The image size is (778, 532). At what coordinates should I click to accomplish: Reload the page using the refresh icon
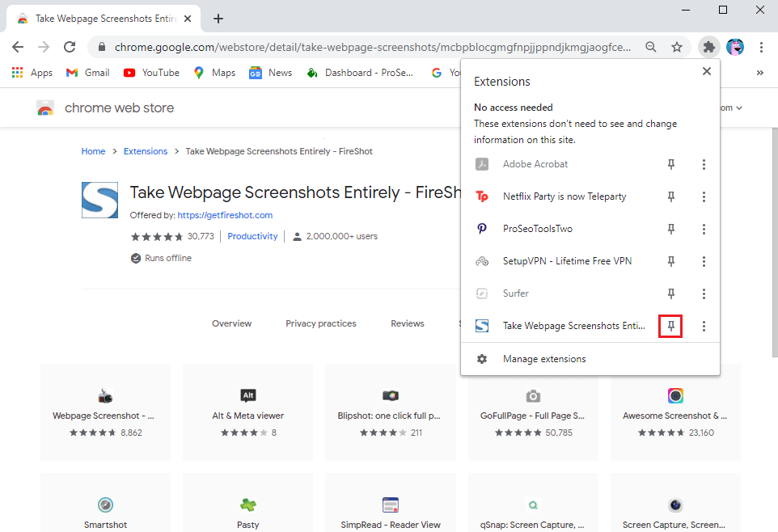[x=70, y=48]
